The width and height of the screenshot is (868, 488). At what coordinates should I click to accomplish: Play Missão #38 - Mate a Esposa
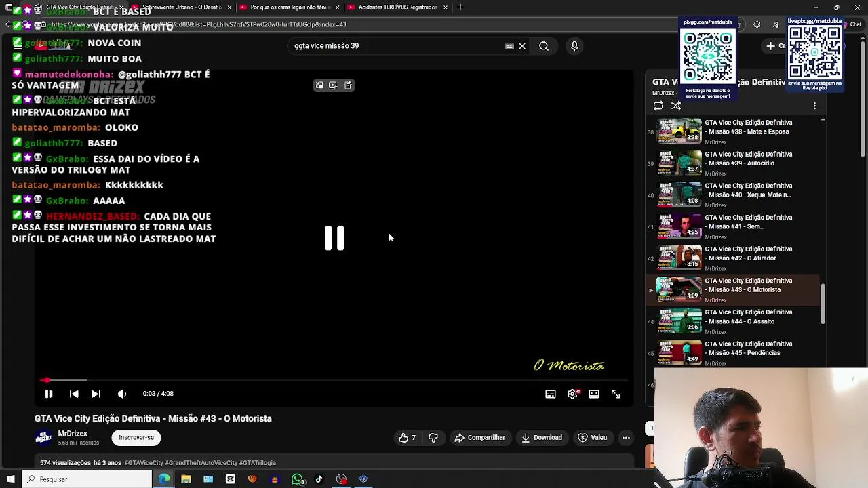click(734, 131)
